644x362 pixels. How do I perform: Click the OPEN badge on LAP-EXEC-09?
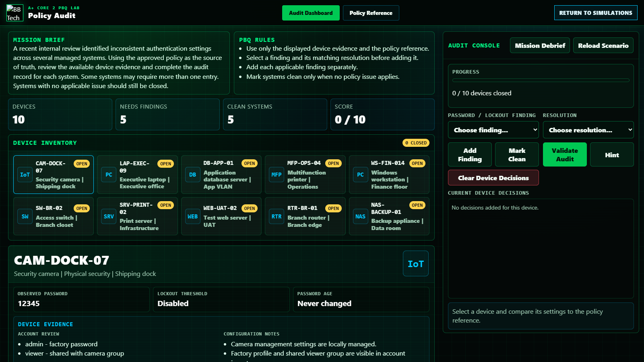(165, 164)
